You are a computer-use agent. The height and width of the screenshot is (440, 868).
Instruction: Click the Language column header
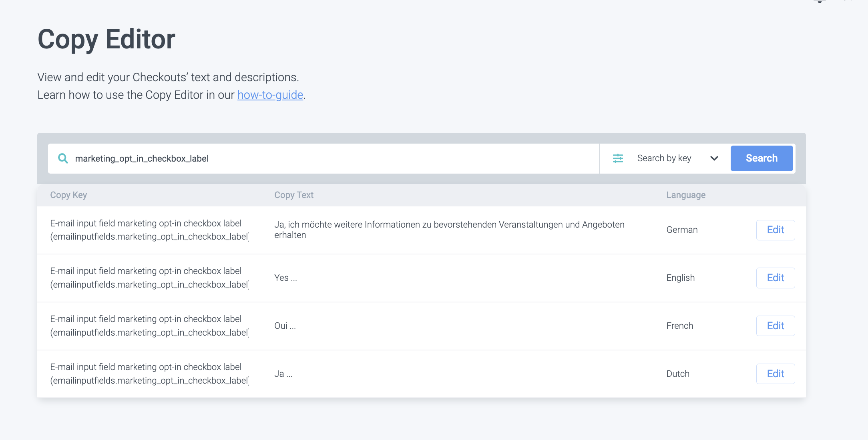point(685,195)
